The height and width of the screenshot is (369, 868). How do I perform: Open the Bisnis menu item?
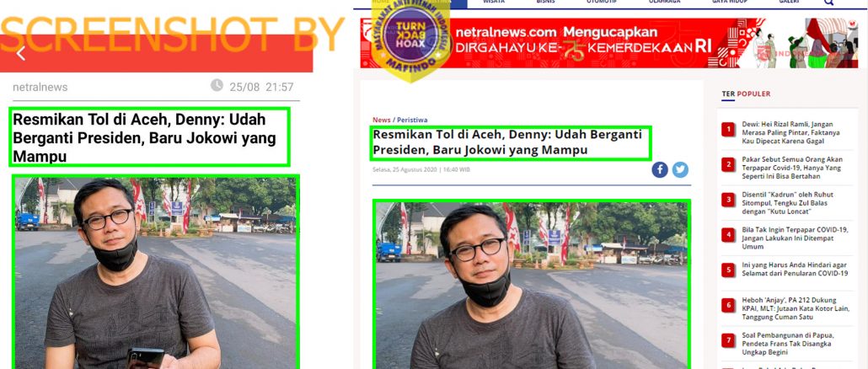click(x=545, y=3)
